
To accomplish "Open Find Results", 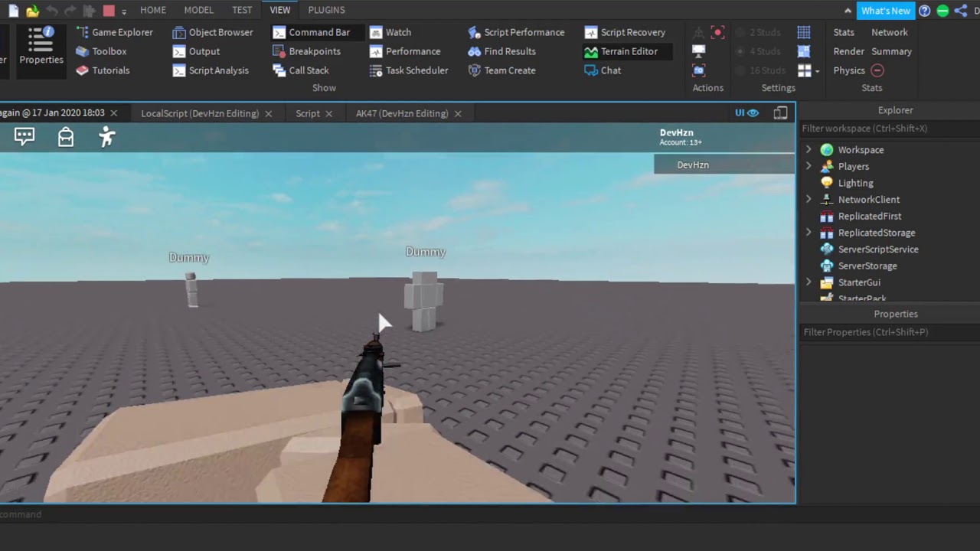I will point(501,51).
